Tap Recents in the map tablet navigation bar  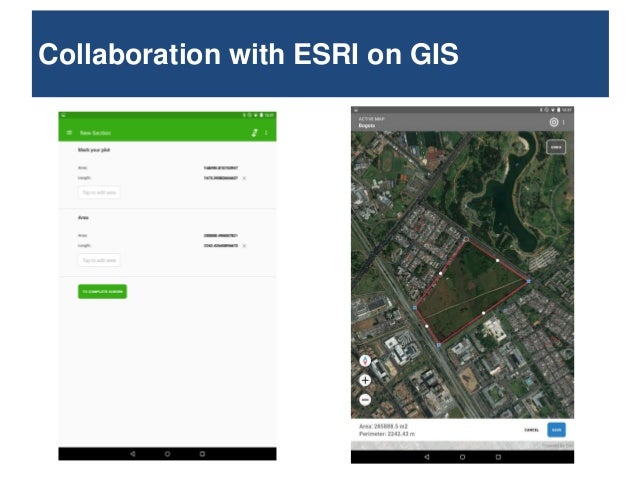[498, 457]
